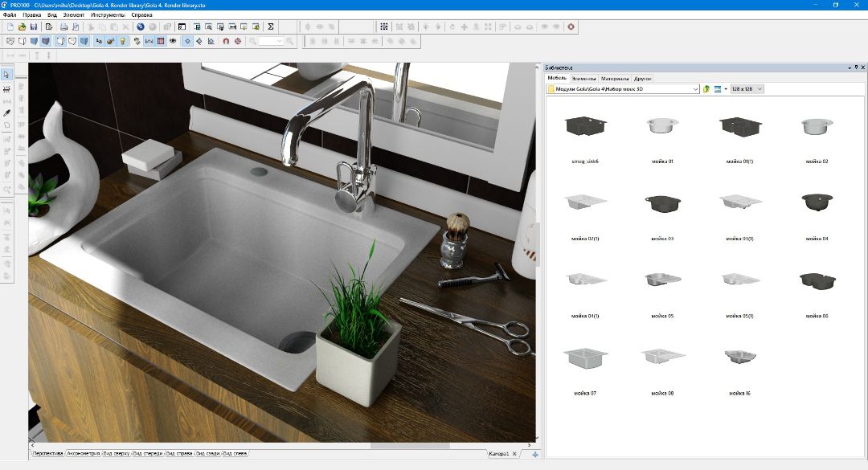
Task: Click the New project icon
Action: tap(10, 27)
